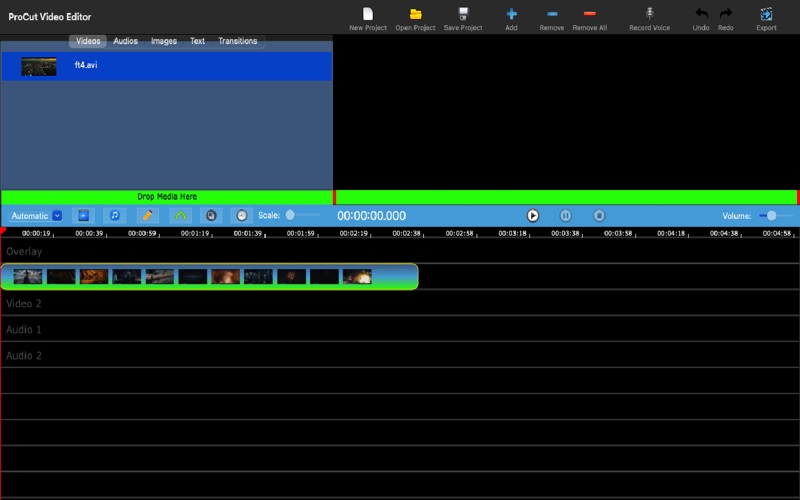800x500 pixels.
Task: Click the green arrow icon in timeline toolbar
Action: click(181, 215)
